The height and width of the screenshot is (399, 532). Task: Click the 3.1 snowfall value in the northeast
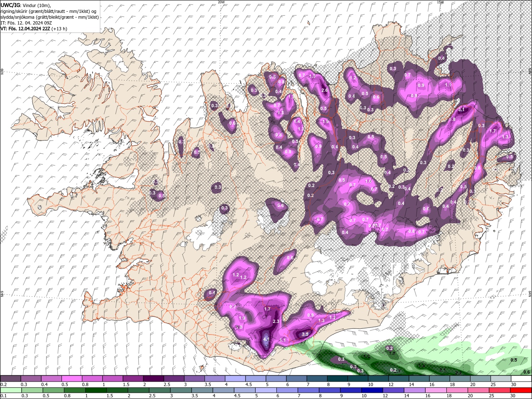[461, 109]
